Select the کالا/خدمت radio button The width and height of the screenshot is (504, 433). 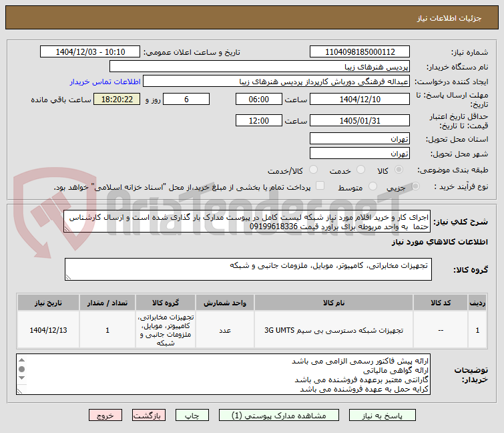point(313,170)
